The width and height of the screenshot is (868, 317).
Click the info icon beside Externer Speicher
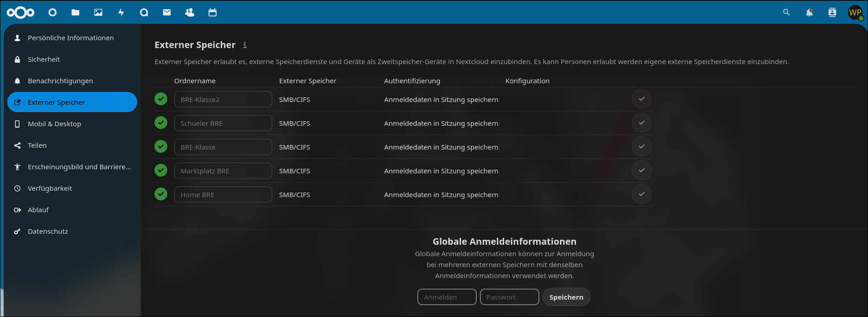pyautogui.click(x=245, y=45)
